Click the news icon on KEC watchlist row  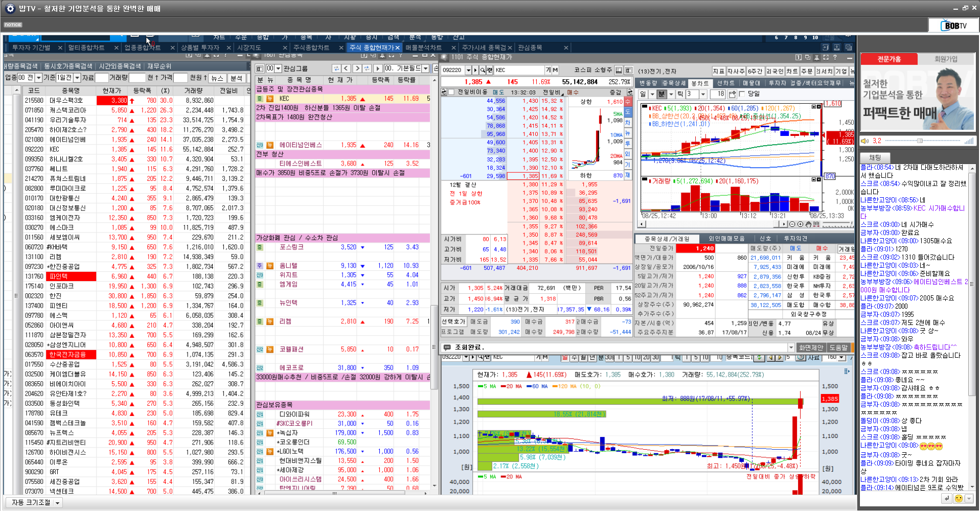click(269, 99)
